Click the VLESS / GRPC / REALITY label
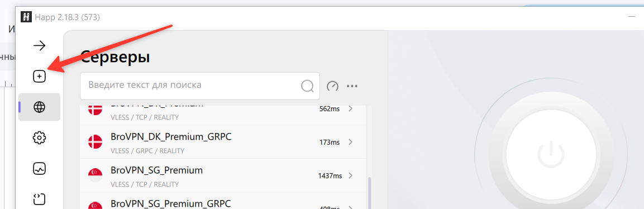 [147, 151]
